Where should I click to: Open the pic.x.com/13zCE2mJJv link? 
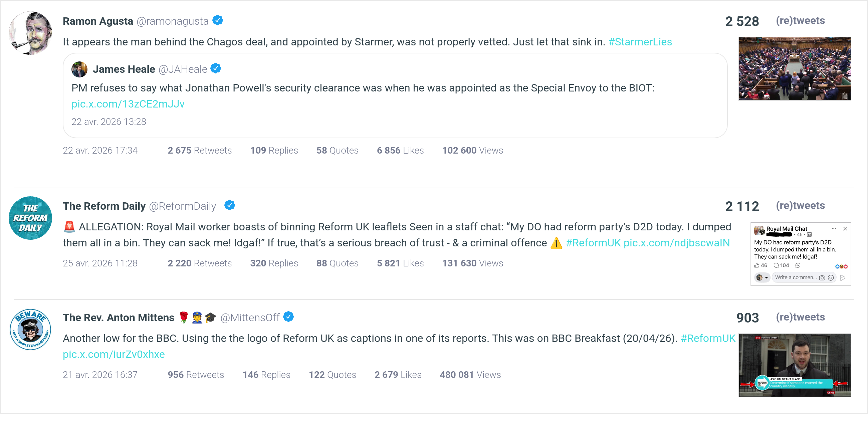pos(128,104)
